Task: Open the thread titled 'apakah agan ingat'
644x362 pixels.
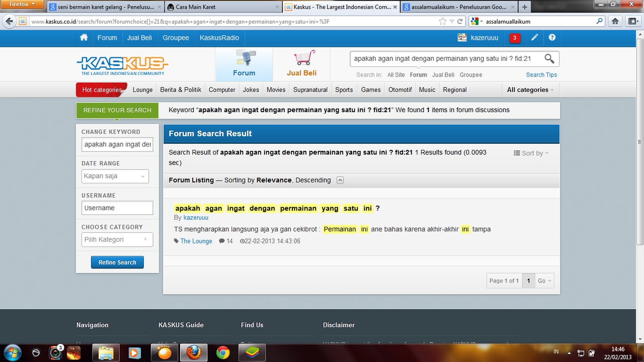Action: (x=277, y=208)
